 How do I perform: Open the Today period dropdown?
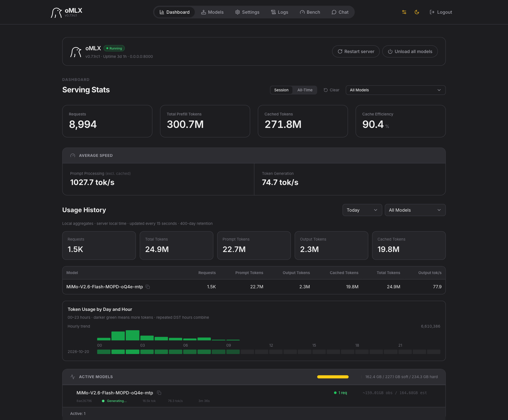click(362, 210)
